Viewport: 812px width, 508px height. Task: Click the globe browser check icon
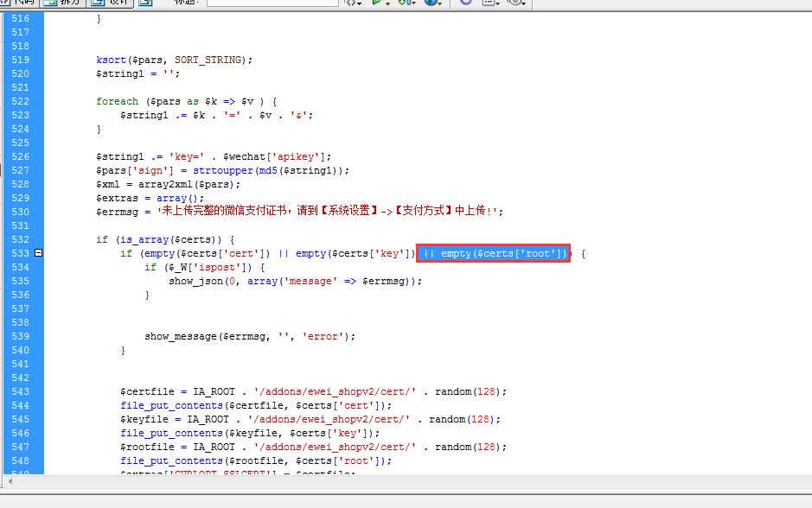pyautogui.click(x=433, y=3)
